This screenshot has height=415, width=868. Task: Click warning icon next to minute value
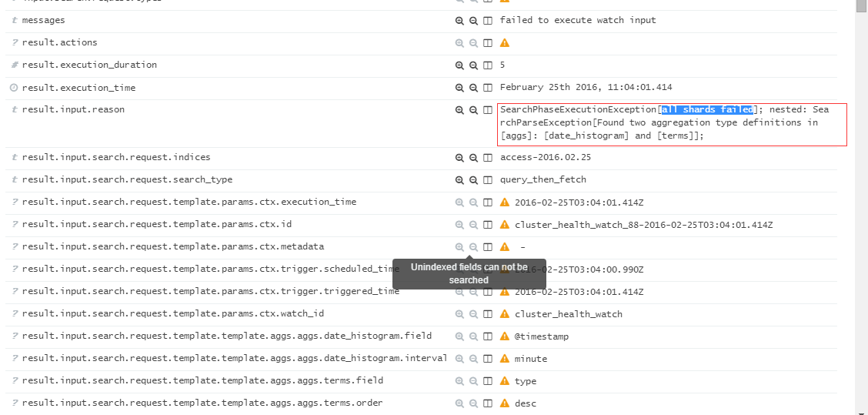point(504,359)
